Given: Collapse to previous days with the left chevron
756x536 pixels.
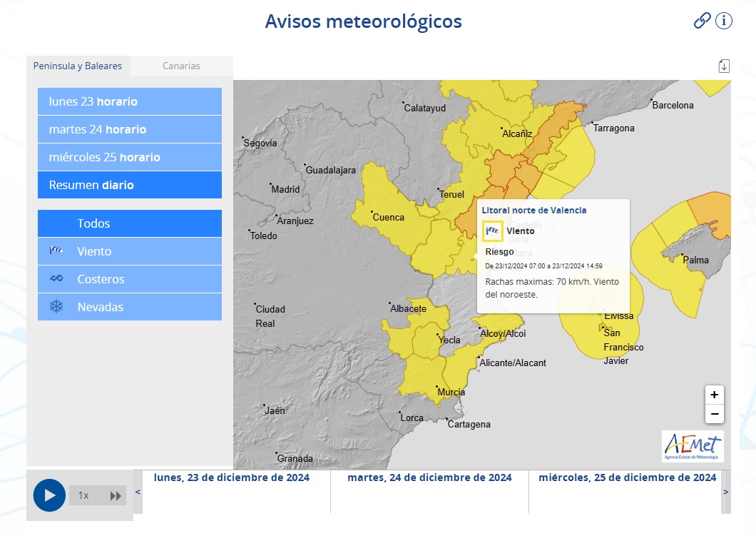Looking at the screenshot, I should click(x=138, y=492).
